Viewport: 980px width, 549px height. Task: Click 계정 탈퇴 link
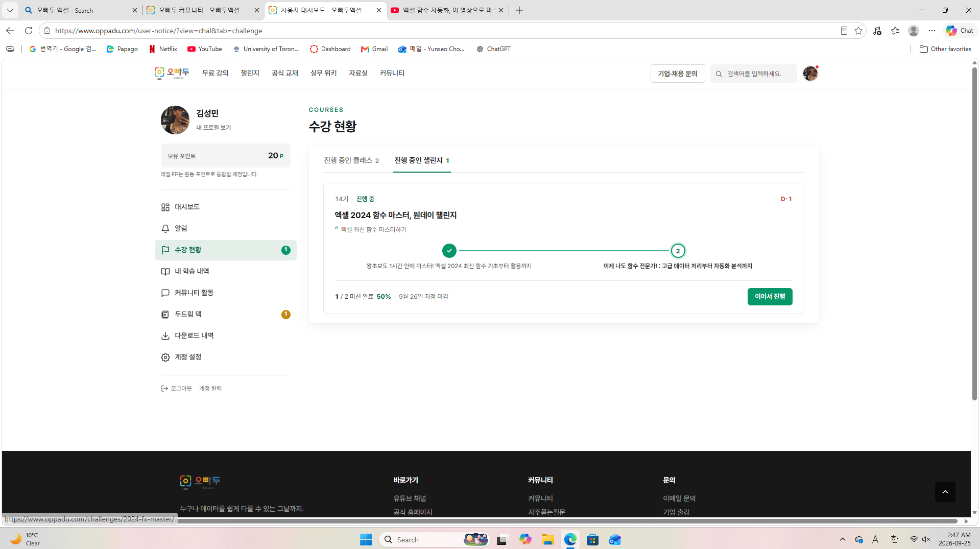(x=210, y=389)
